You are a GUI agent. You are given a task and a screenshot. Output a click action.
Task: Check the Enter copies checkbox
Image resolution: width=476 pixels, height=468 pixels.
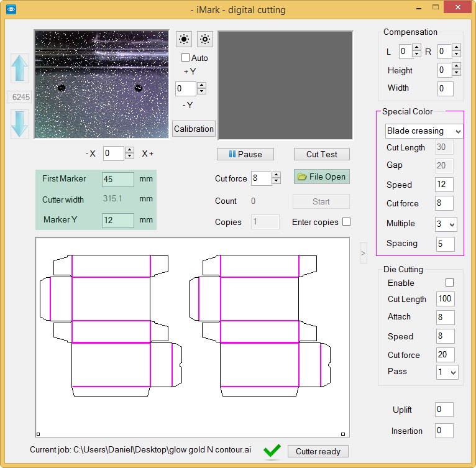pyautogui.click(x=346, y=222)
